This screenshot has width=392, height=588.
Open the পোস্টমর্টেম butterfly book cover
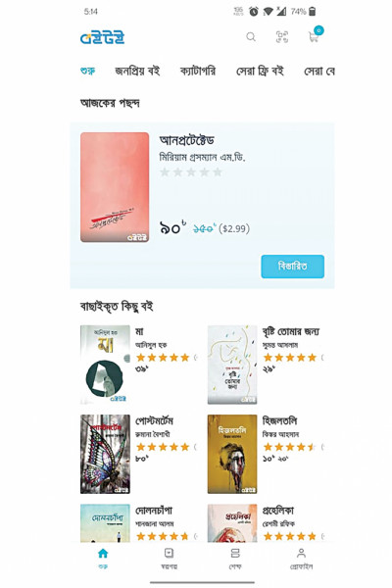point(105,454)
